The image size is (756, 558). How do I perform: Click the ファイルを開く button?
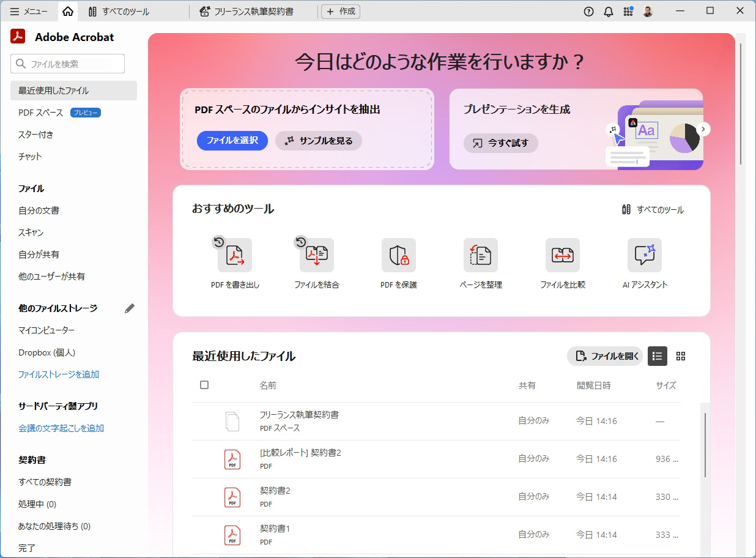(605, 356)
